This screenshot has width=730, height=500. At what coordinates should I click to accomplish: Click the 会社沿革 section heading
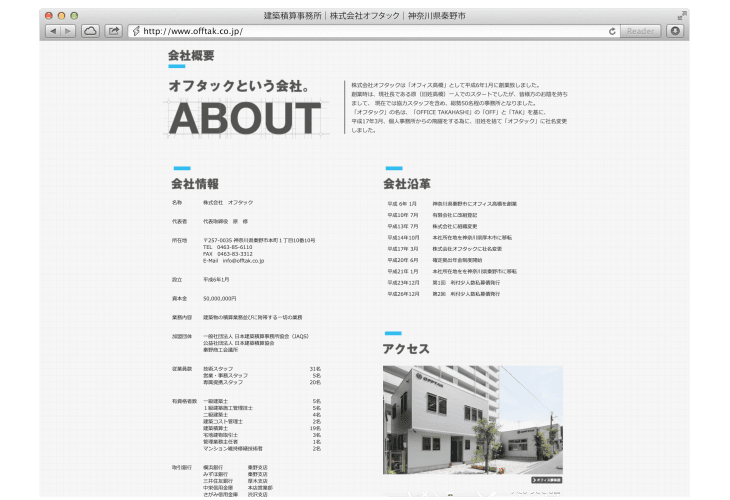(407, 184)
